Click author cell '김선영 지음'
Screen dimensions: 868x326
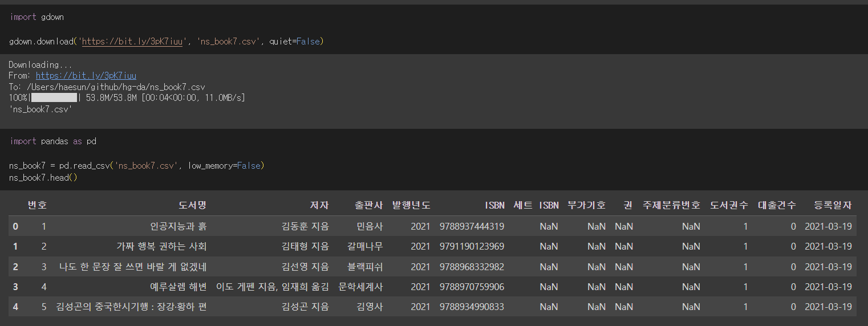click(305, 267)
